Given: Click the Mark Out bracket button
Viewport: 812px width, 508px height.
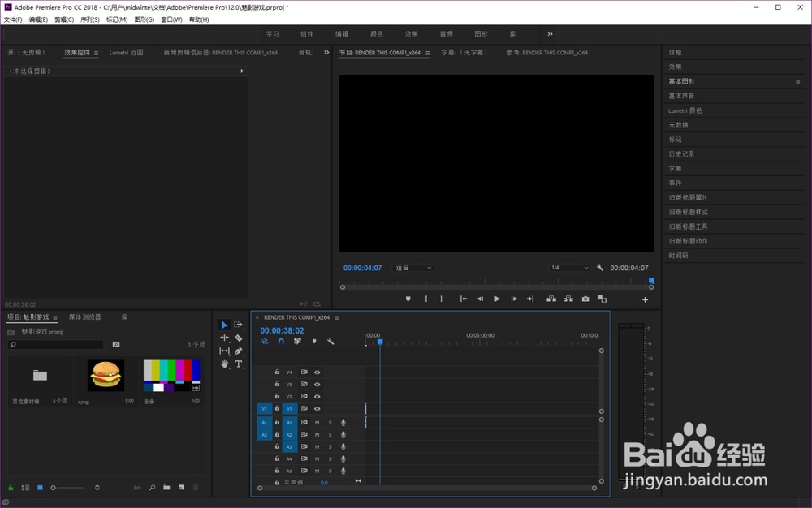Looking at the screenshot, I should 441,299.
